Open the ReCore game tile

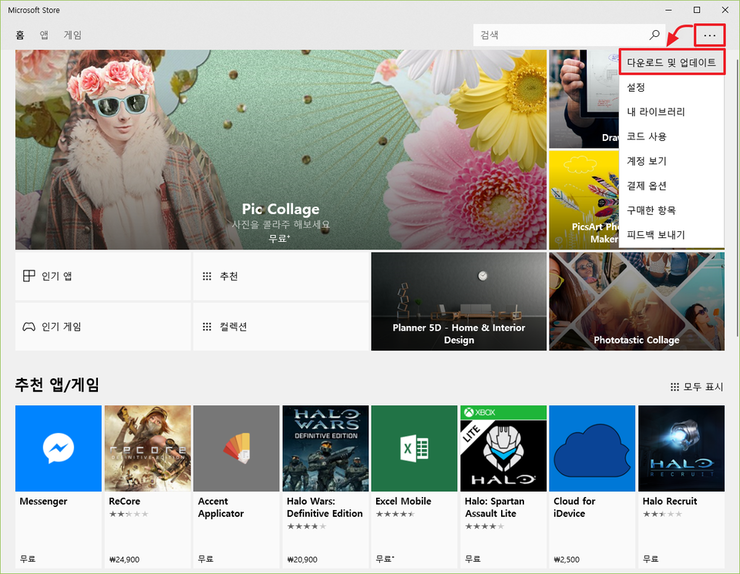click(x=148, y=486)
